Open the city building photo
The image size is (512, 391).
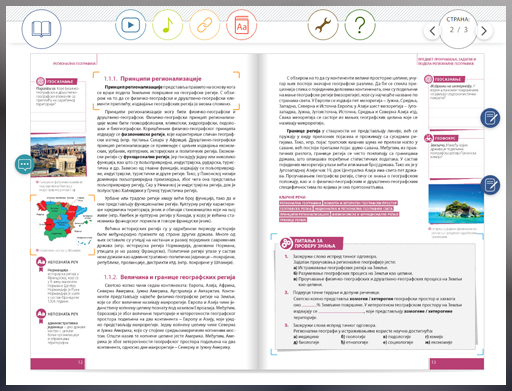tap(58, 157)
